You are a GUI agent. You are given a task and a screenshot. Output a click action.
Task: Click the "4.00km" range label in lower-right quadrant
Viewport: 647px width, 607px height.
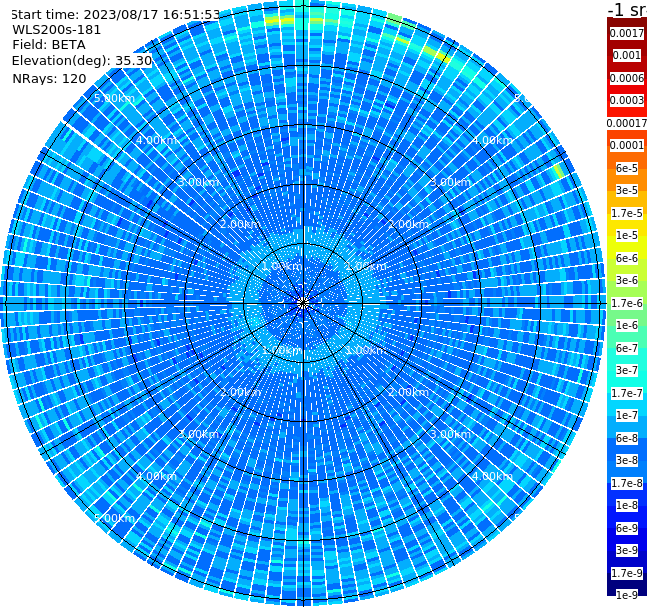tap(492, 476)
